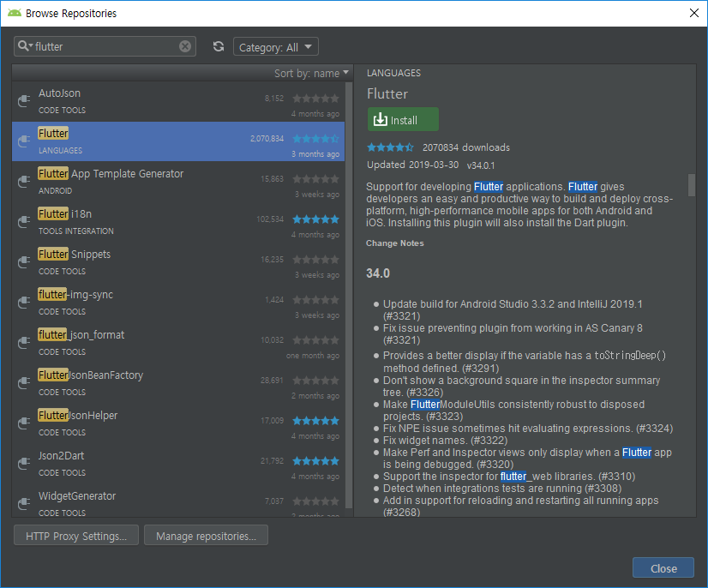This screenshot has height=588, width=708.
Task: Click the 102,534 download count
Action: [x=270, y=219]
